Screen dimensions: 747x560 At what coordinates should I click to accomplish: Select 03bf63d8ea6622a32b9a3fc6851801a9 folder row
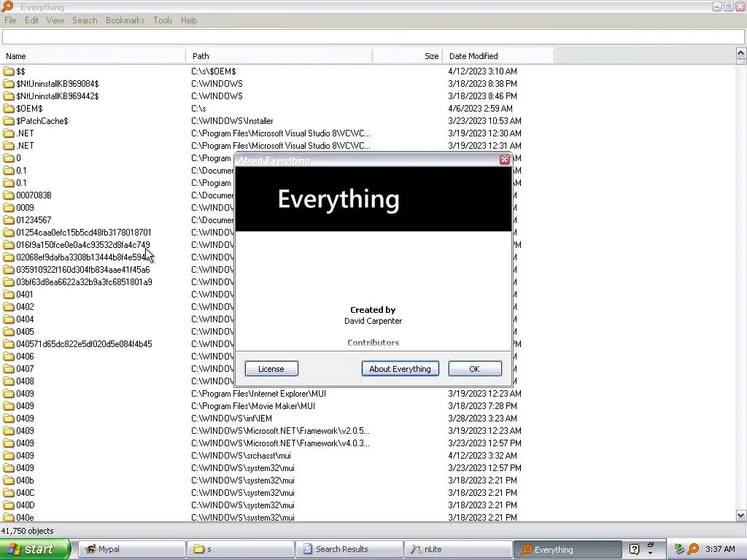[84, 282]
